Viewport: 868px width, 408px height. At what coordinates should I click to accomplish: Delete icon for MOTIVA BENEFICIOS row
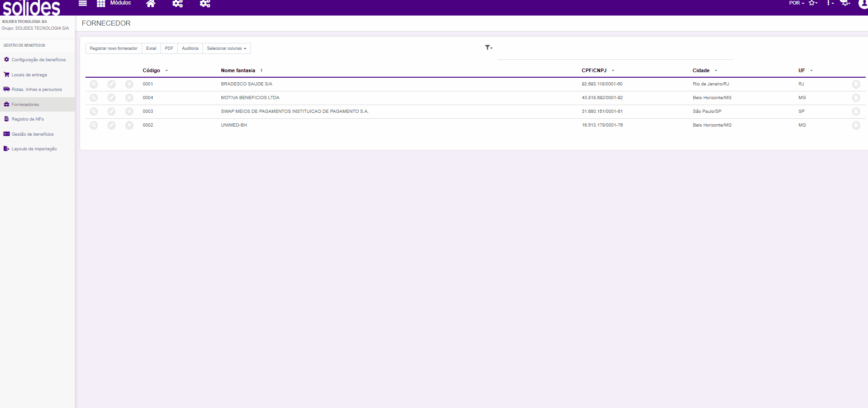point(129,98)
